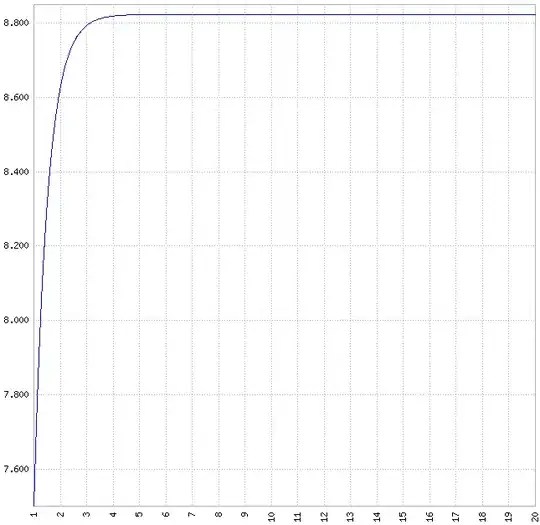Click the x-axis tick label 19

[x=509, y=516]
